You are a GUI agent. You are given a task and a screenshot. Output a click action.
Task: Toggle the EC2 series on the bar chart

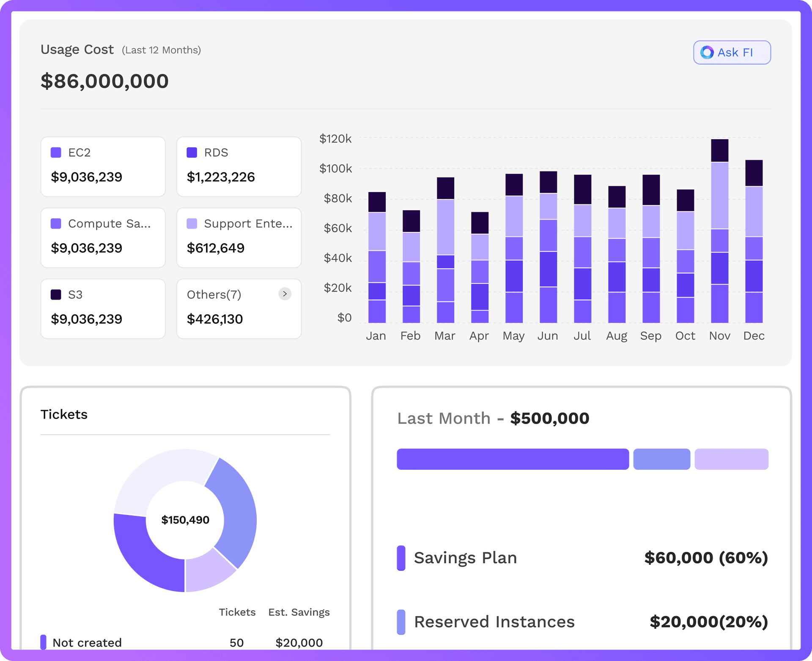(x=57, y=152)
